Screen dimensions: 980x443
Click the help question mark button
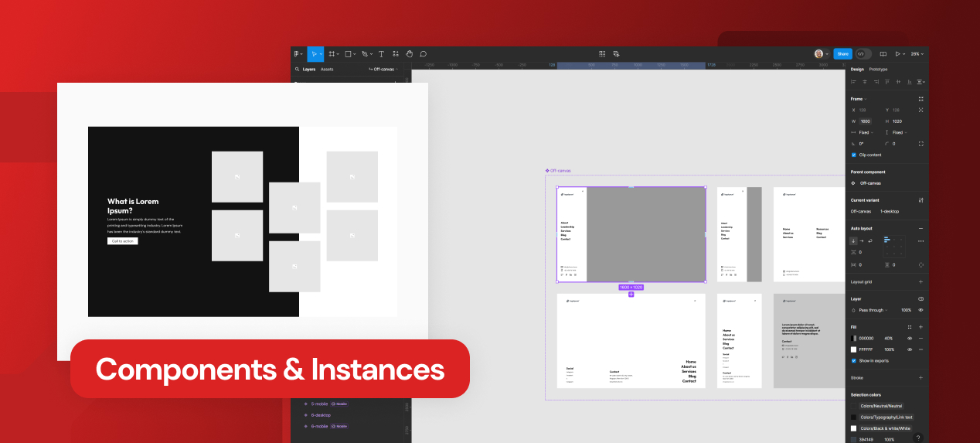click(917, 438)
